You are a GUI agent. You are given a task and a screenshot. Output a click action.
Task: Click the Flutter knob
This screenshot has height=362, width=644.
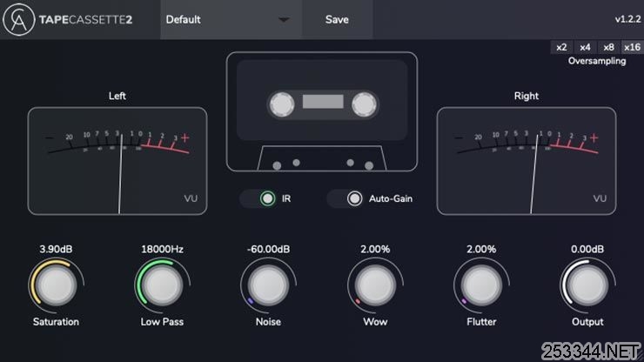coord(481,285)
